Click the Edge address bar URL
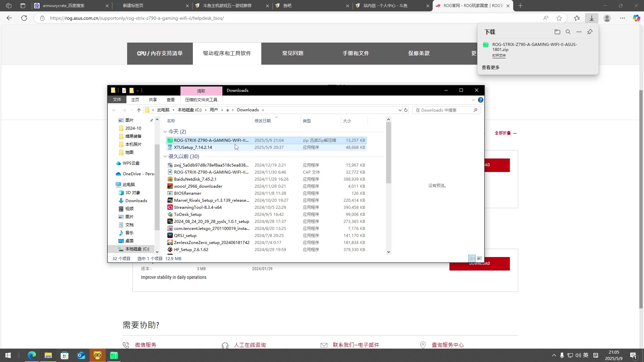644x362 pixels. pos(137,18)
